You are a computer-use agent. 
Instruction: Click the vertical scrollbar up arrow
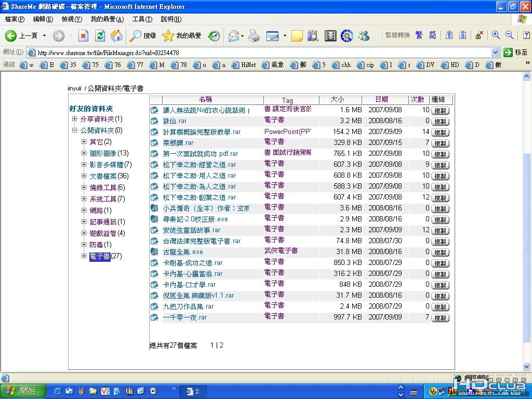click(527, 76)
